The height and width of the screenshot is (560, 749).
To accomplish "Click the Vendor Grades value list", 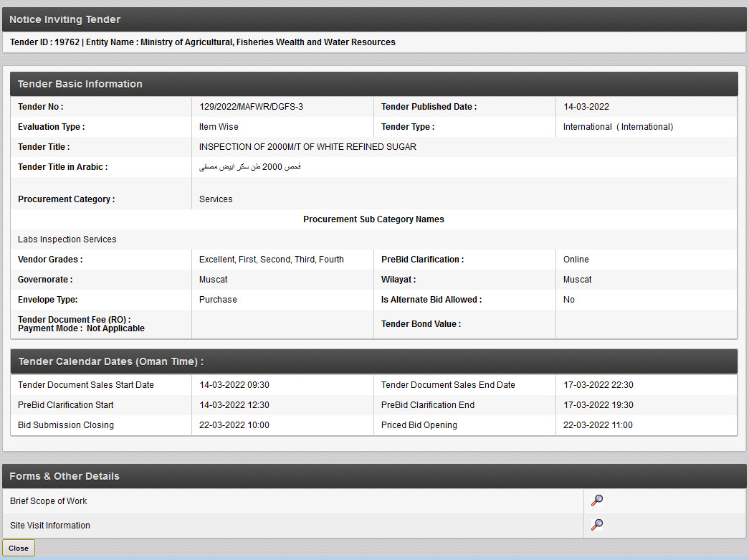I will (x=272, y=260).
